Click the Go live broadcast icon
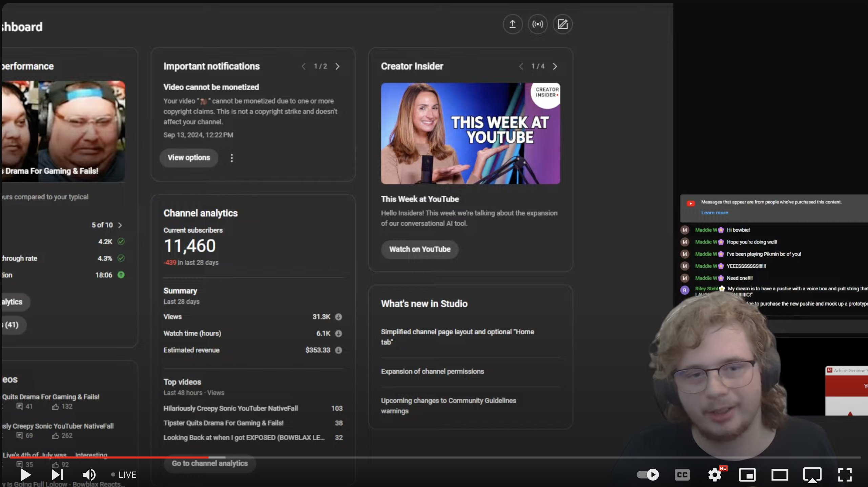 [x=537, y=24]
